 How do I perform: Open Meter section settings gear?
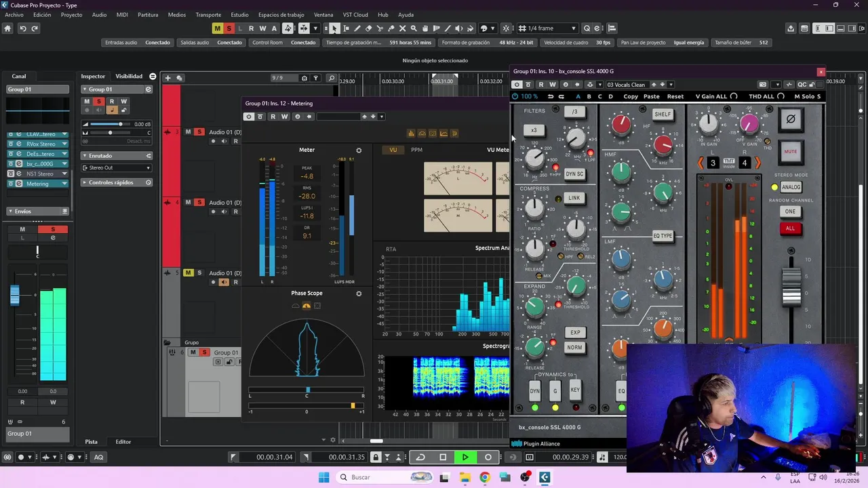click(x=359, y=150)
